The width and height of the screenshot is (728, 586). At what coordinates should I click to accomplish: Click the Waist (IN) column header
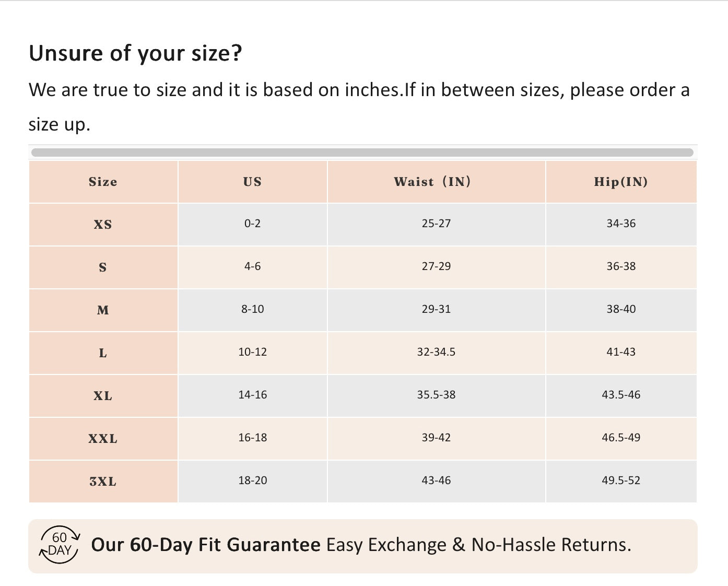click(x=432, y=182)
